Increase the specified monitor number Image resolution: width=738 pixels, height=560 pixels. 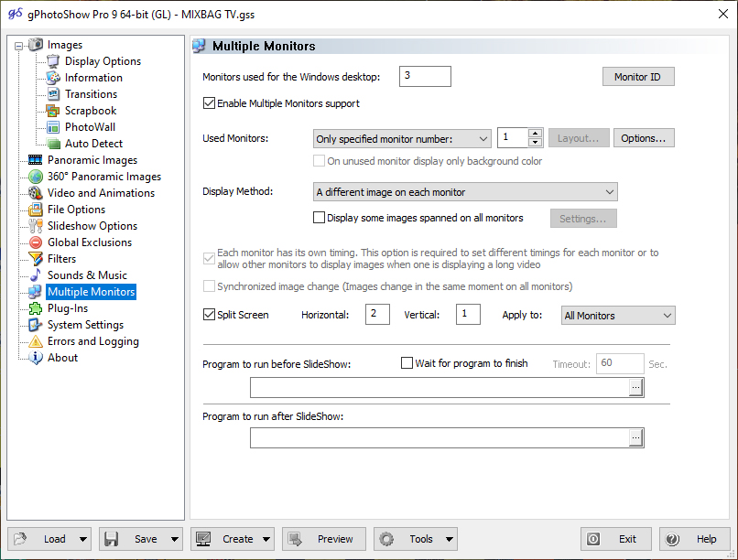[535, 134]
